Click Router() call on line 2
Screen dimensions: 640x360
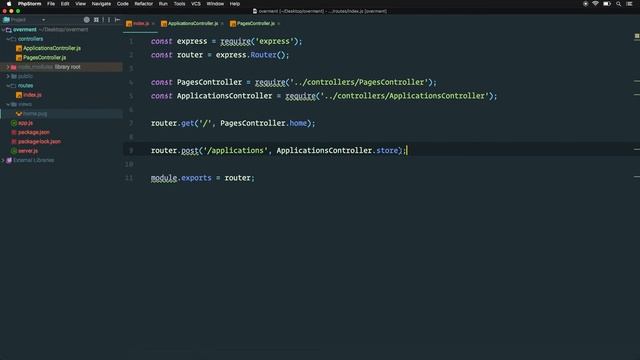point(268,55)
